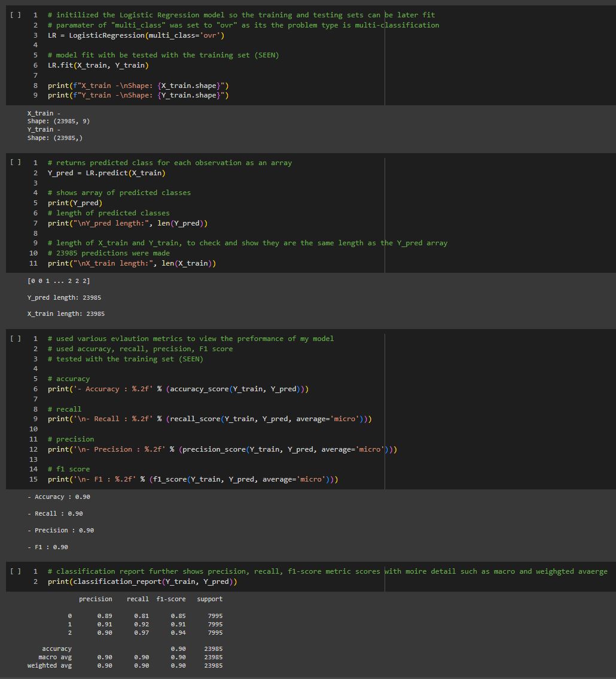Select output '- Precision : 0.90'
The height and width of the screenshot is (679, 616).
[x=60, y=530]
